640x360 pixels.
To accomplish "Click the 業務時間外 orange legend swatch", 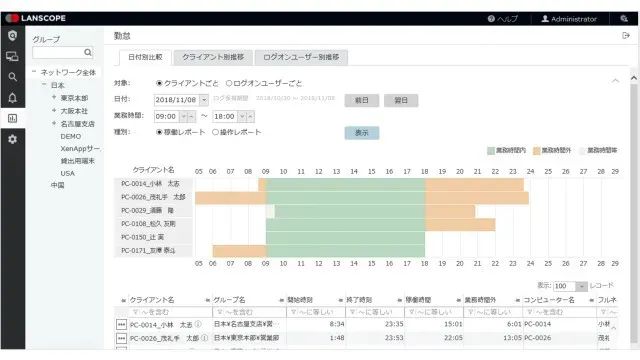I will (x=537, y=151).
